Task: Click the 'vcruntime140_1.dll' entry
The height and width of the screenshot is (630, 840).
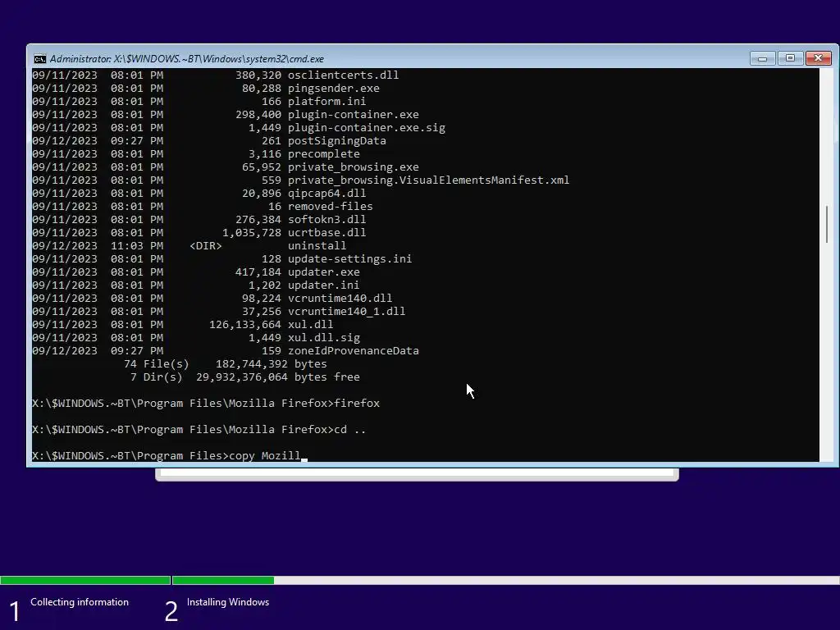Action: [347, 311]
